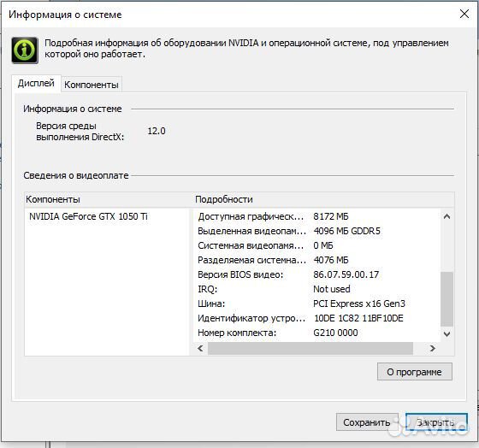
Task: Select NVIDIA GeForce GTX 1050 Ti in list
Action: (x=88, y=216)
